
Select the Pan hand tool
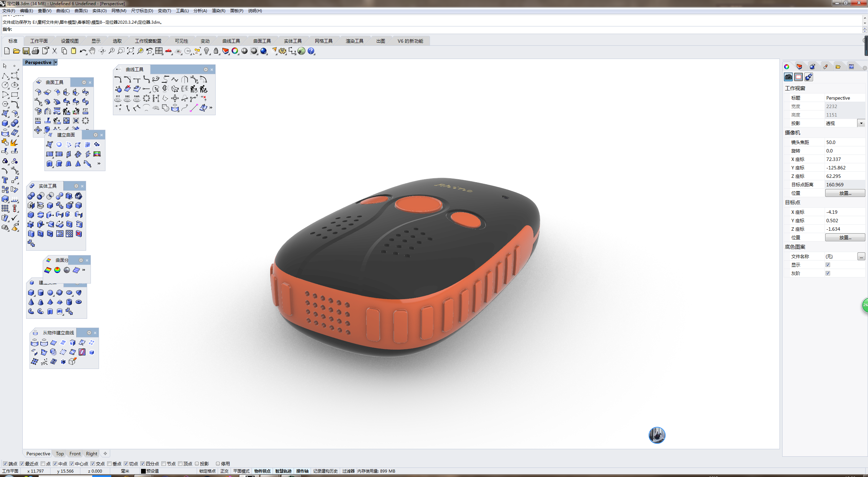[x=92, y=51]
